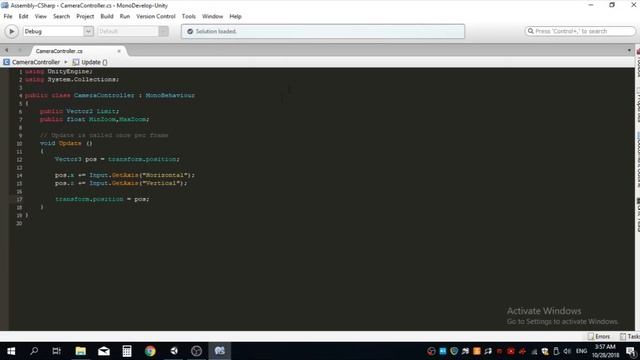Click the Input.GetAxis("Vertical") line

(121, 183)
